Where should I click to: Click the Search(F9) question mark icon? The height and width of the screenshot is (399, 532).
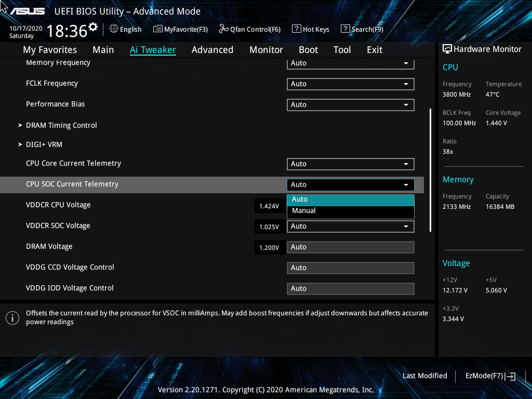(345, 29)
